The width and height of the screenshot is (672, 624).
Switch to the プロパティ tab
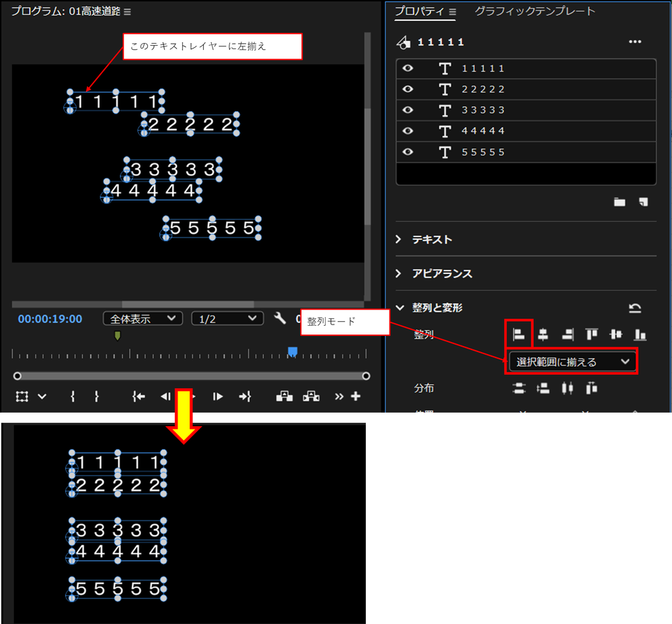(x=419, y=11)
